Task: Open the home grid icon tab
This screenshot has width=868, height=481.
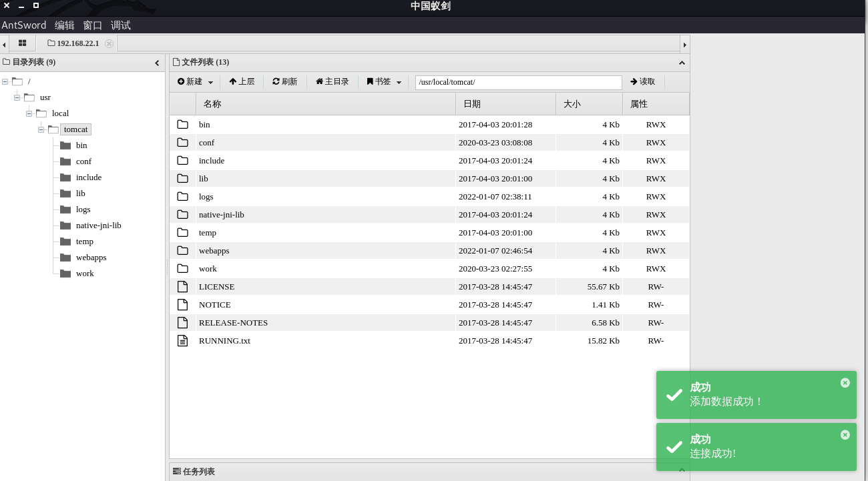Action: click(x=22, y=43)
